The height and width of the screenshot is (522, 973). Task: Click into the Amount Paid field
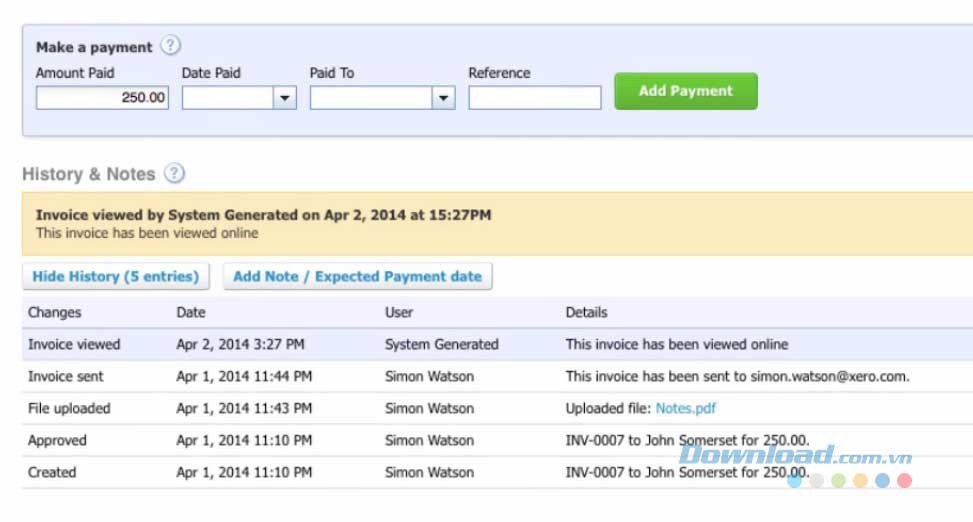pos(102,98)
